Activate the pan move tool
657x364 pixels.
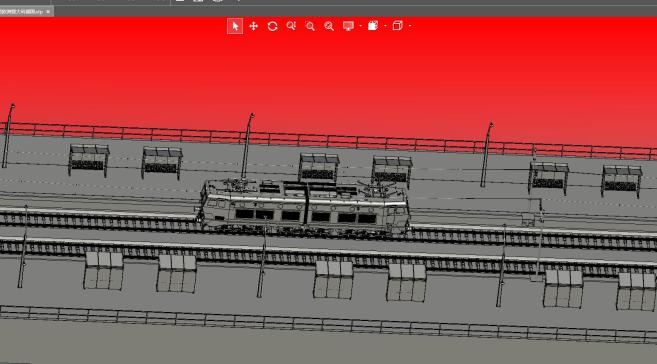pos(253,26)
